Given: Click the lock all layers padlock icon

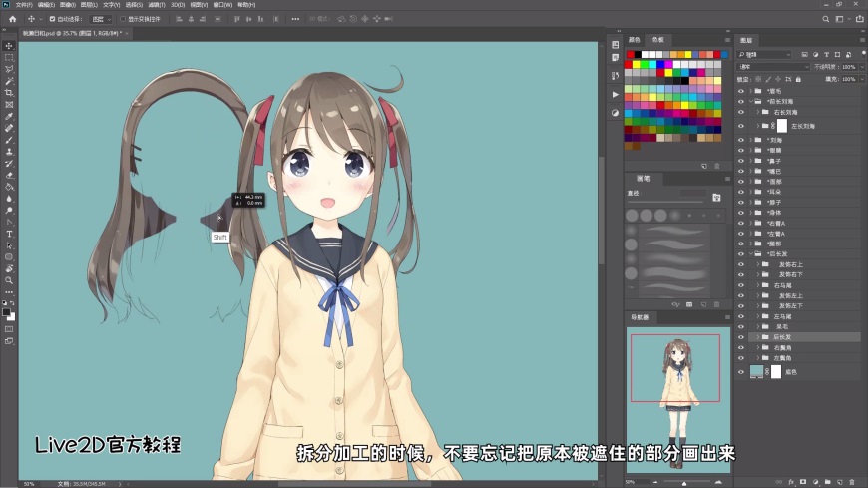Looking at the screenshot, I should point(798,79).
